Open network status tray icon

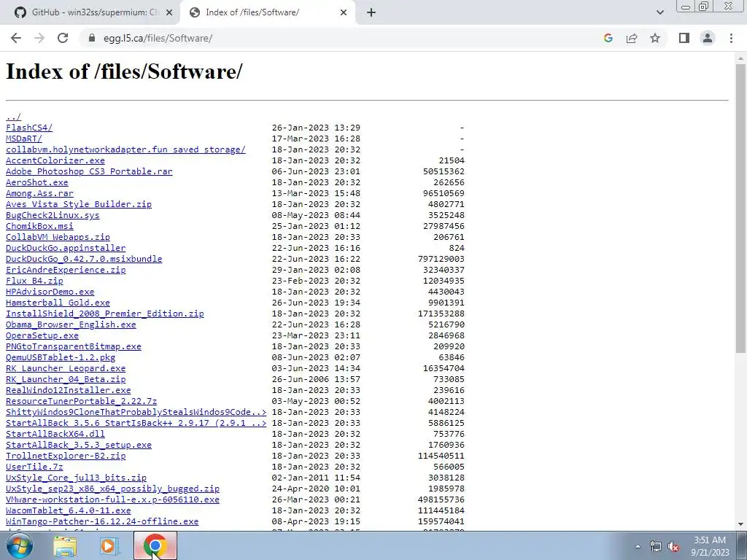coord(656,546)
